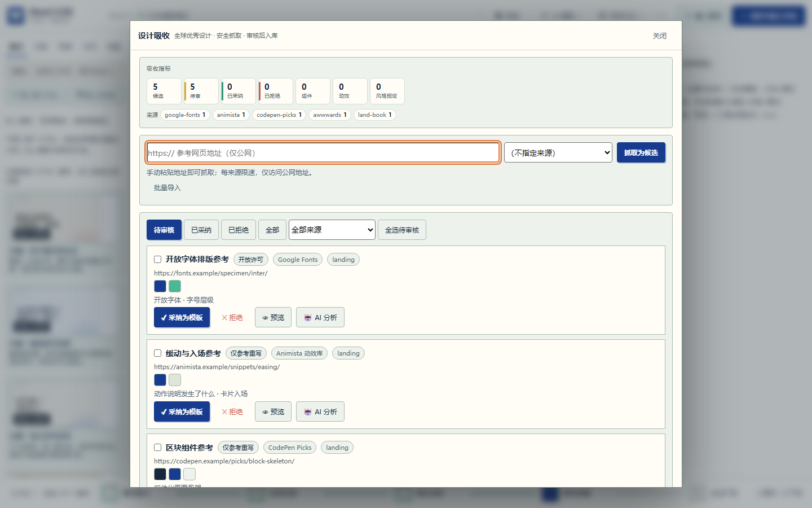
Task: Click the codepen-picks source chip
Action: pos(279,115)
